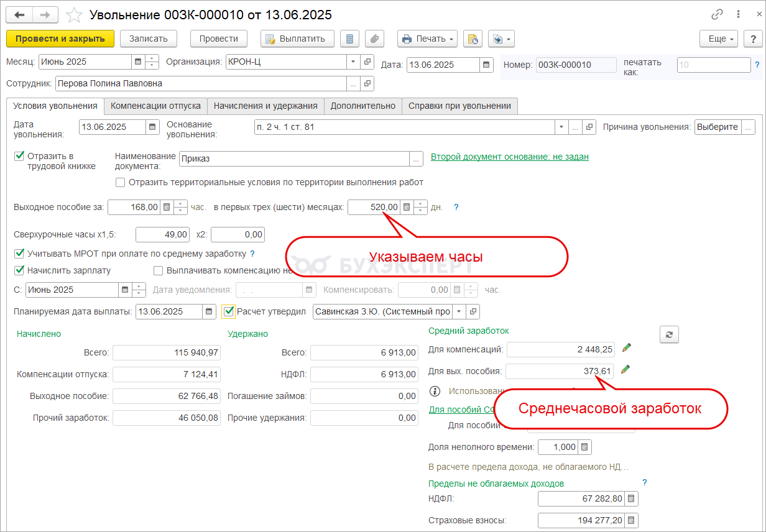Screen dimensions: 766x532
Task: Open the calendar for the С: Июнь 2025 field
Action: (125, 290)
